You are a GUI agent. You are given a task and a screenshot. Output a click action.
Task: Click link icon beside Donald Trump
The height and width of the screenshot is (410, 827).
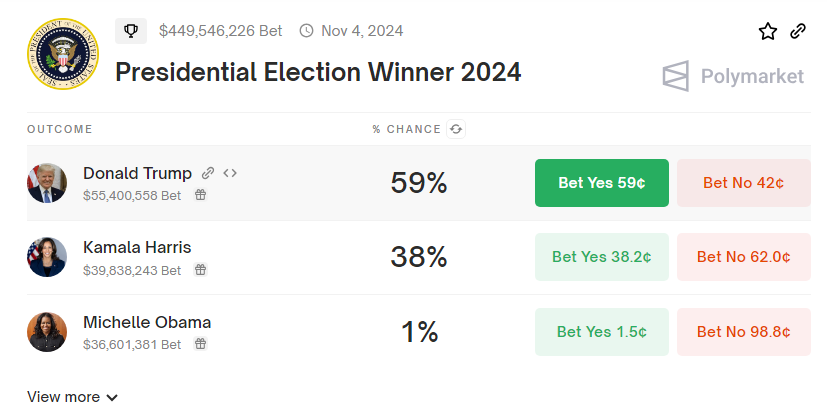tap(208, 173)
